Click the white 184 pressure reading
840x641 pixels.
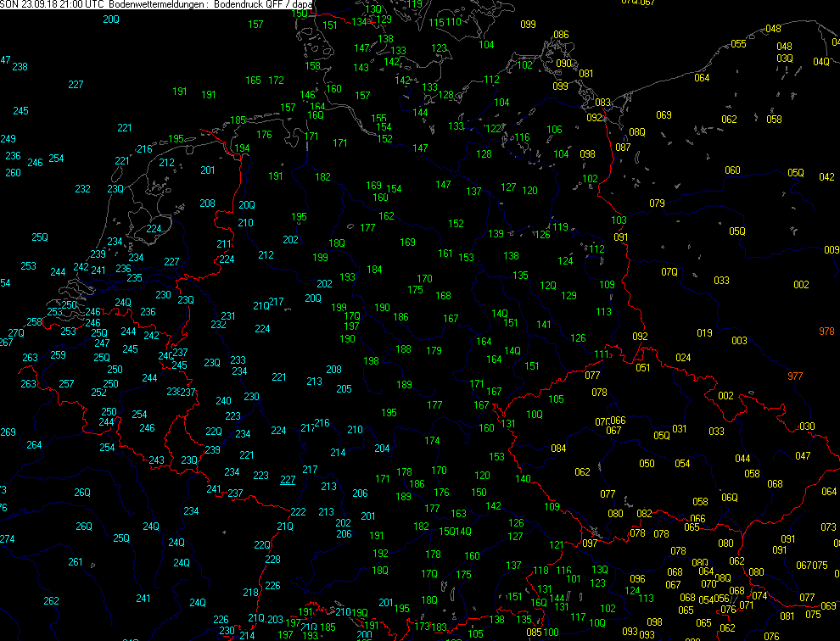tap(374, 270)
